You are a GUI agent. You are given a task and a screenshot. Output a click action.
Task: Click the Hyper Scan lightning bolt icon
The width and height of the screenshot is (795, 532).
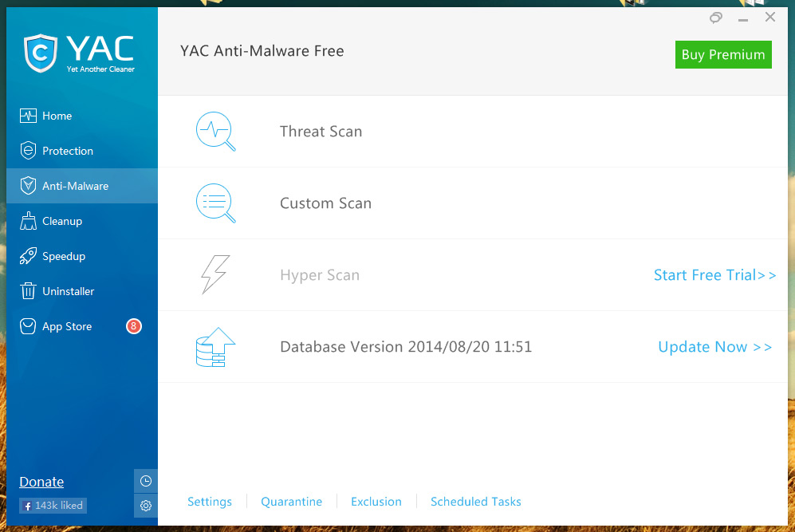click(215, 274)
